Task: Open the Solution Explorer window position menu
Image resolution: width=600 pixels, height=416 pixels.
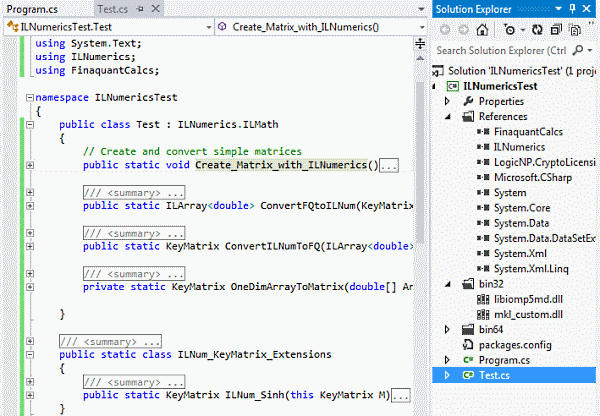Action: 558,8
